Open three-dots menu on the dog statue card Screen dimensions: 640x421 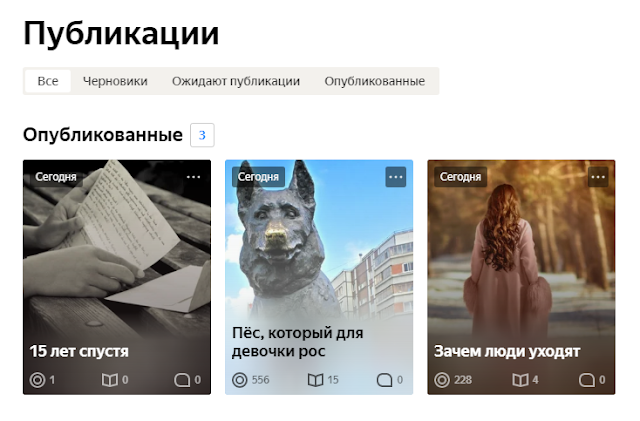[396, 177]
